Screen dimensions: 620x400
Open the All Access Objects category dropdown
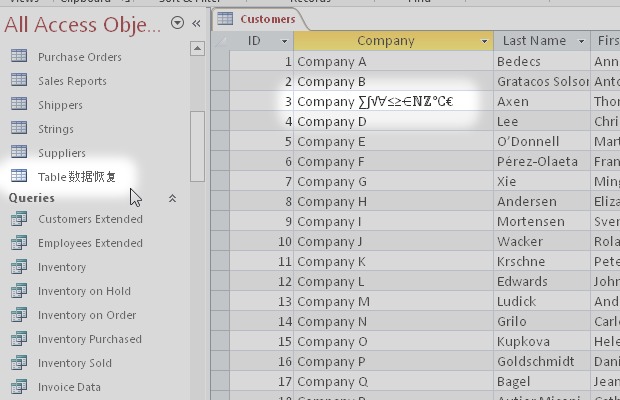point(177,23)
